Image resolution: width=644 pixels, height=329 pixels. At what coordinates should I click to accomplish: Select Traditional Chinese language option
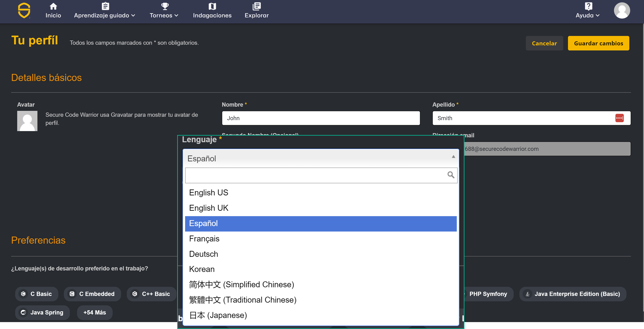pyautogui.click(x=321, y=300)
